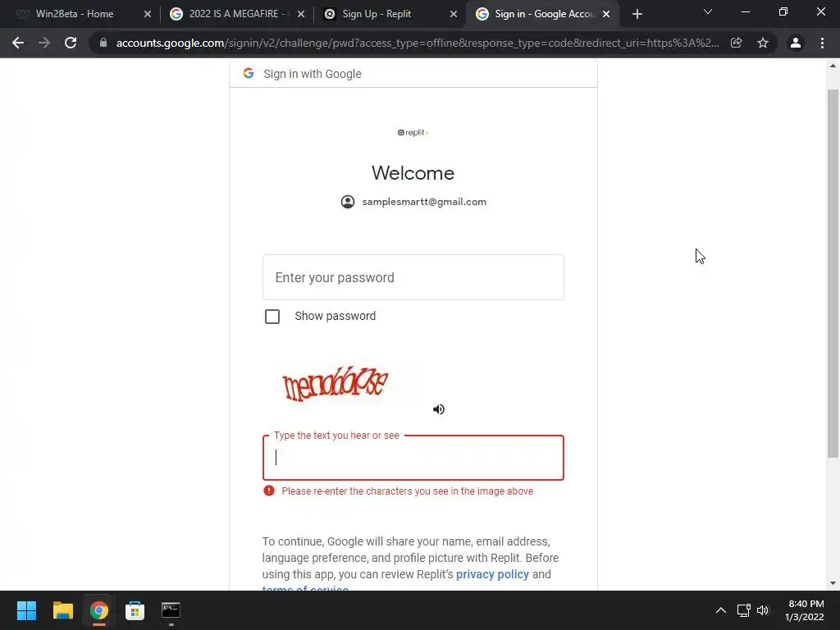840x630 pixels.
Task: Open the Chrome three-dot menu
Action: pos(822,43)
